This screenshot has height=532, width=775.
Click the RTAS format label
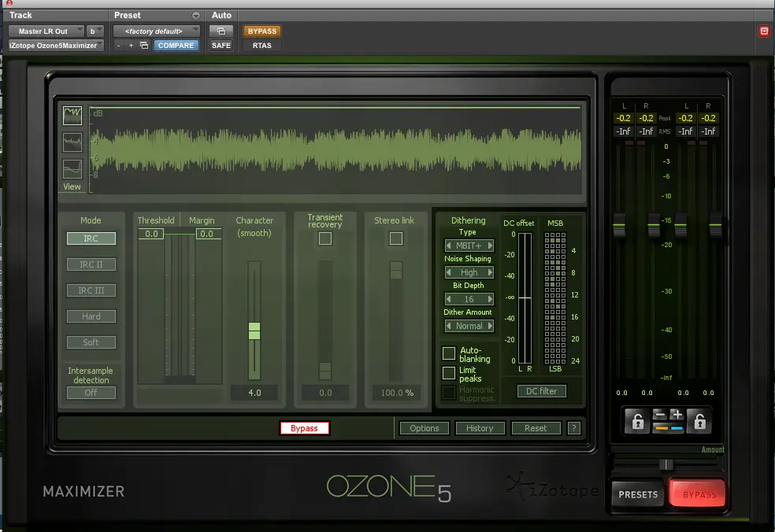pos(262,46)
